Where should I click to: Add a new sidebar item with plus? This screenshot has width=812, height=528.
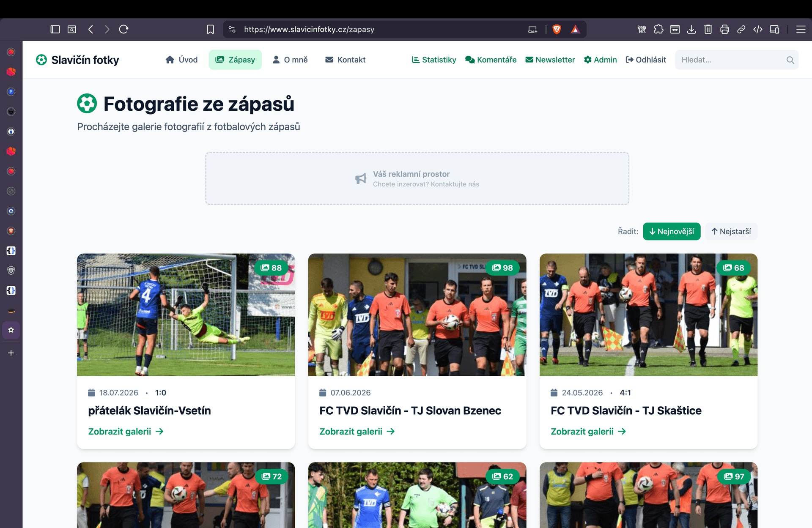[x=11, y=353]
